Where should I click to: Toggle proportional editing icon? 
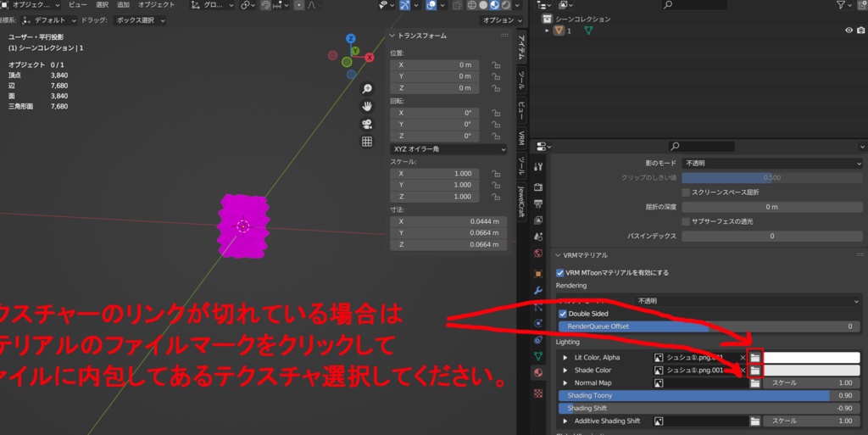(299, 5)
